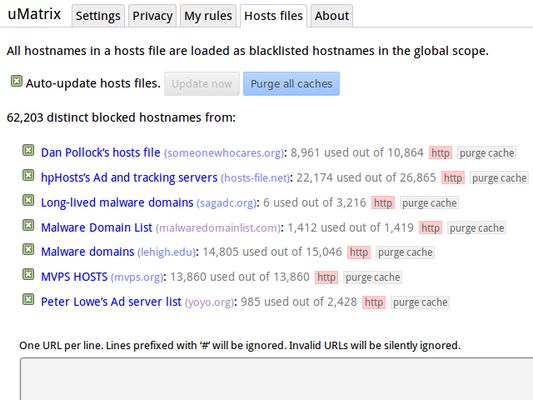The height and width of the screenshot is (400, 533).
Task: Toggle MVPS HOSTS checkbox
Action: coord(28,274)
